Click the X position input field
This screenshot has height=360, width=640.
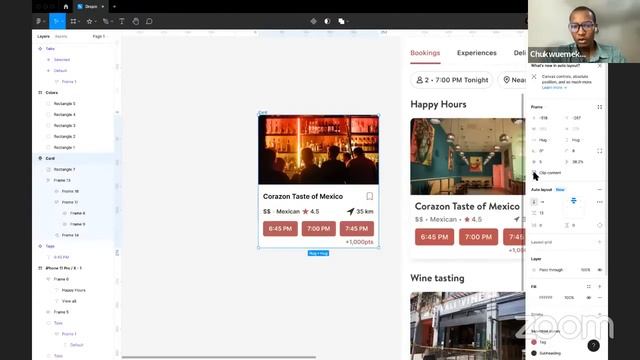click(544, 118)
